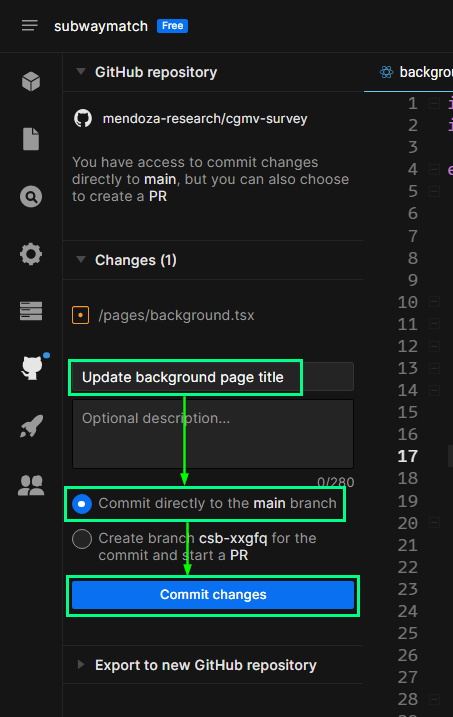Click line number 12 in the gutter
453x717 pixels.
tap(408, 346)
